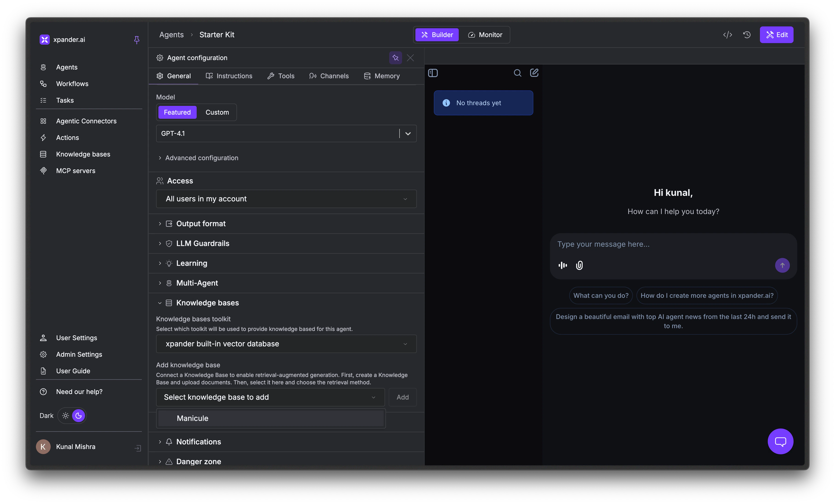The width and height of the screenshot is (835, 504).
Task: Attach a file to the chat message
Action: point(579,265)
